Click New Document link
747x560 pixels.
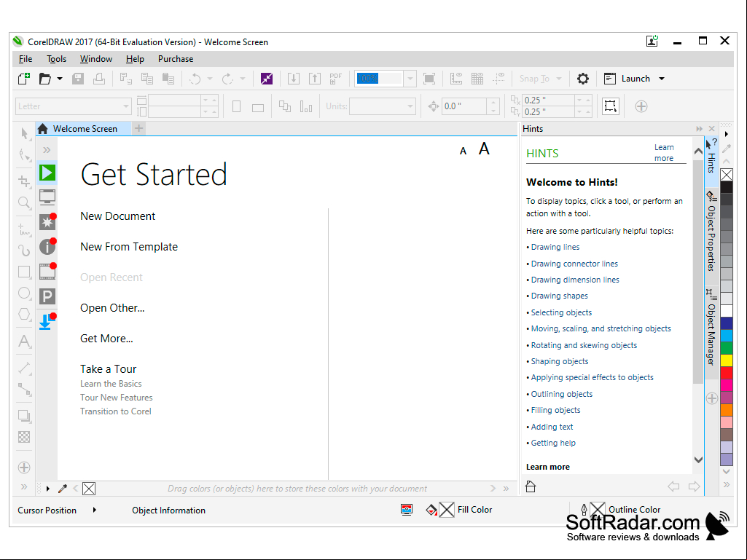click(117, 216)
